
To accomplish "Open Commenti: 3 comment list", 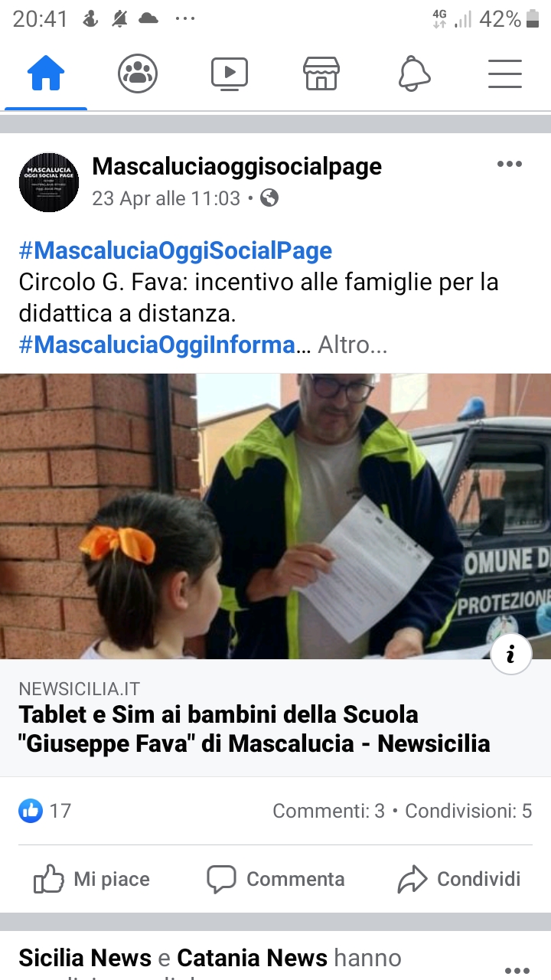I will point(328,811).
